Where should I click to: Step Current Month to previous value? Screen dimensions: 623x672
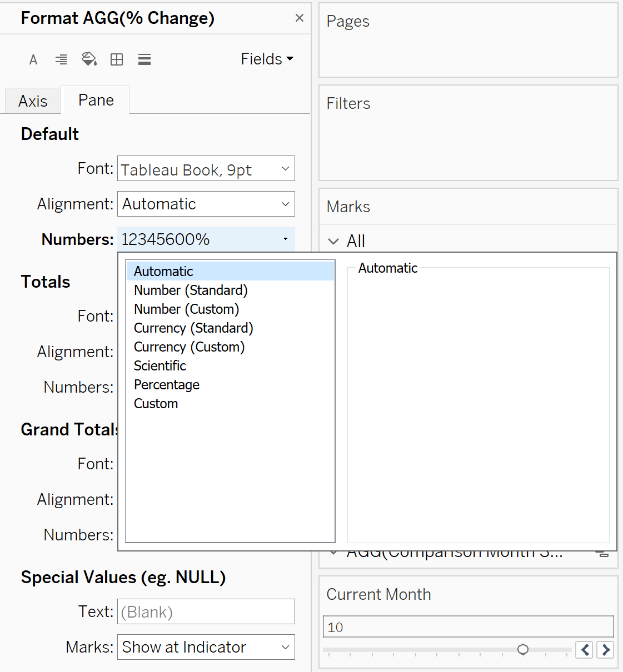point(584,649)
